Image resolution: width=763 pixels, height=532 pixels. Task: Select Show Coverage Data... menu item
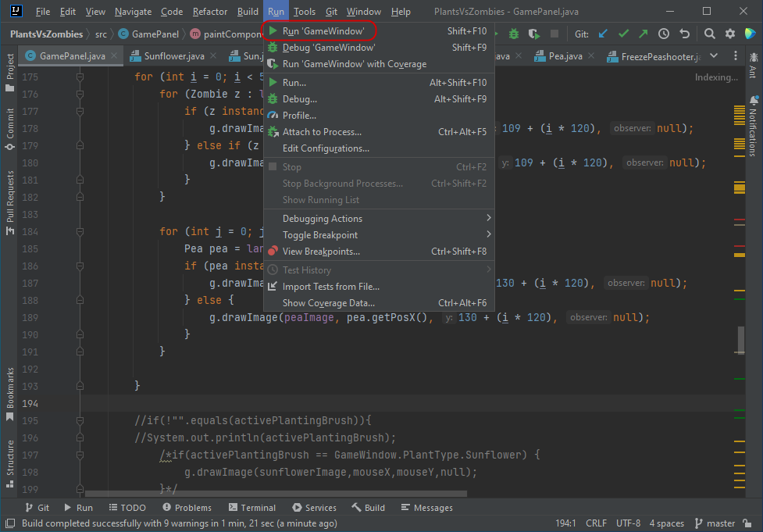379,303
